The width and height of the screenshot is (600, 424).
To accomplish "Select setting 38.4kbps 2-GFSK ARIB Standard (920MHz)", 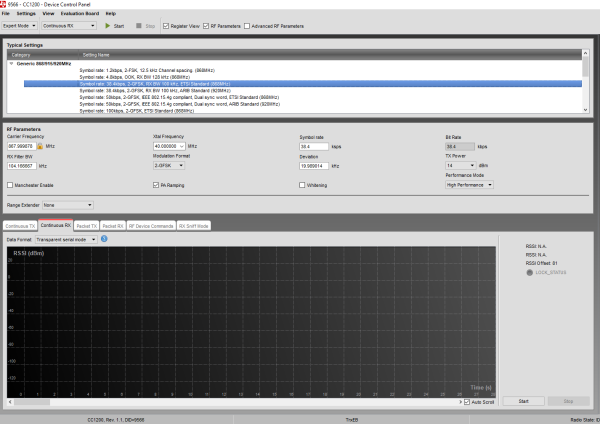I will (x=155, y=91).
